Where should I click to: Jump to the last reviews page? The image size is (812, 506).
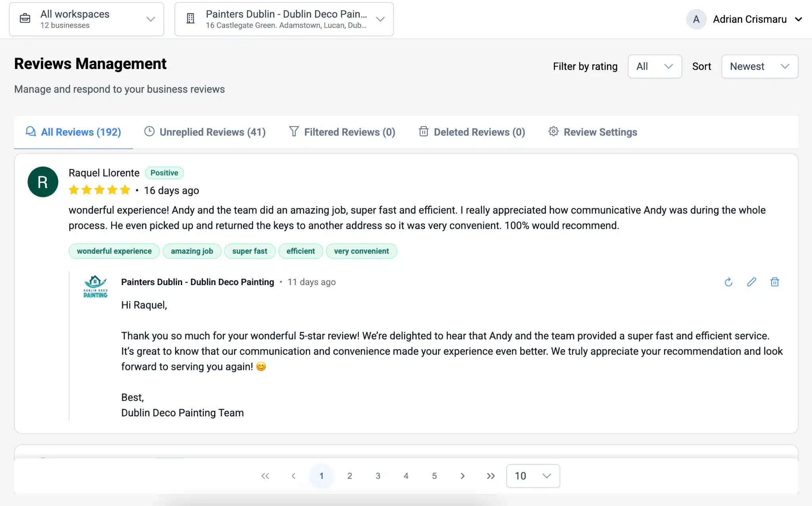tap(491, 476)
